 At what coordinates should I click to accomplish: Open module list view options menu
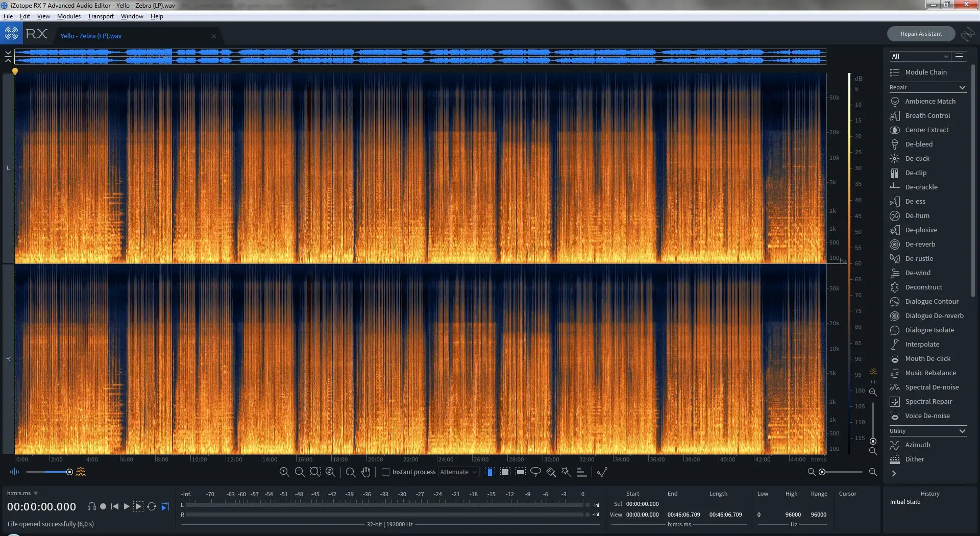pos(960,56)
